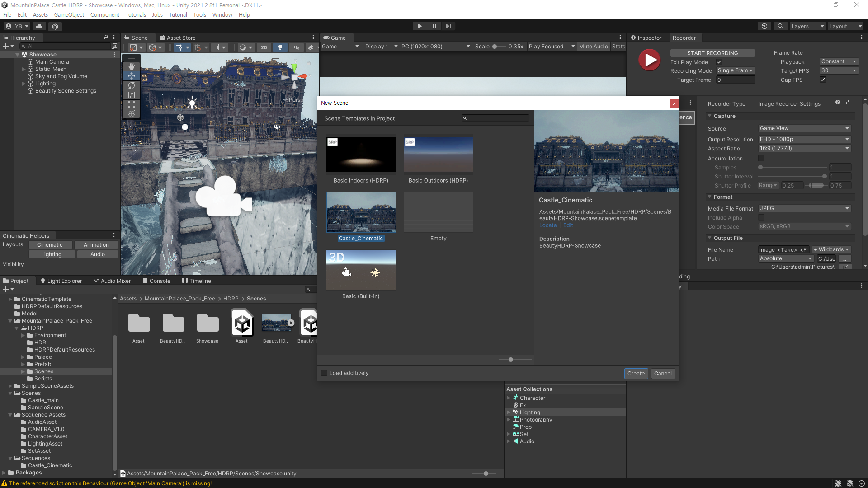Open the Playback Constant dropdown

tap(839, 61)
